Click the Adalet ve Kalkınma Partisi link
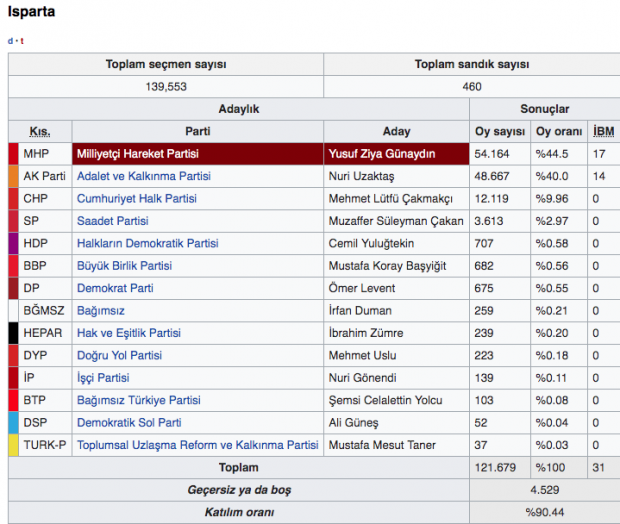The height and width of the screenshot is (524, 620). [143, 176]
